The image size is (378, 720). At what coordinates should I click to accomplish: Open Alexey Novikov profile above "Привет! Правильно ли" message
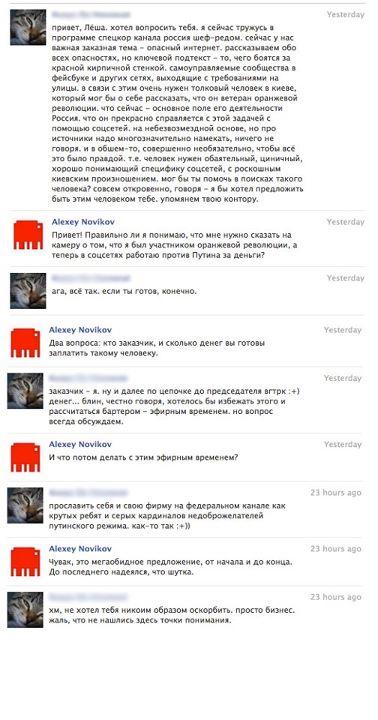coord(82,222)
